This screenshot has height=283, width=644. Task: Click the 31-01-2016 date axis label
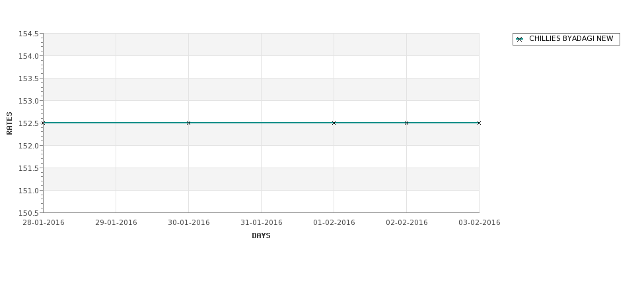coord(261,223)
